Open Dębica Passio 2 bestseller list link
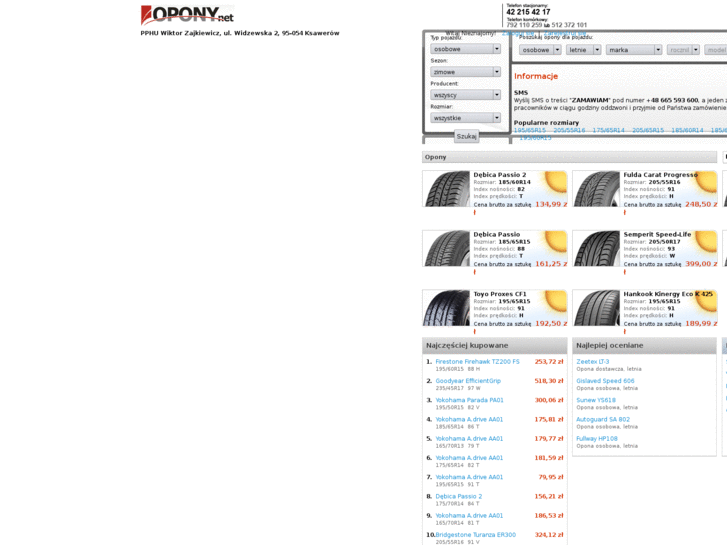 (x=459, y=496)
